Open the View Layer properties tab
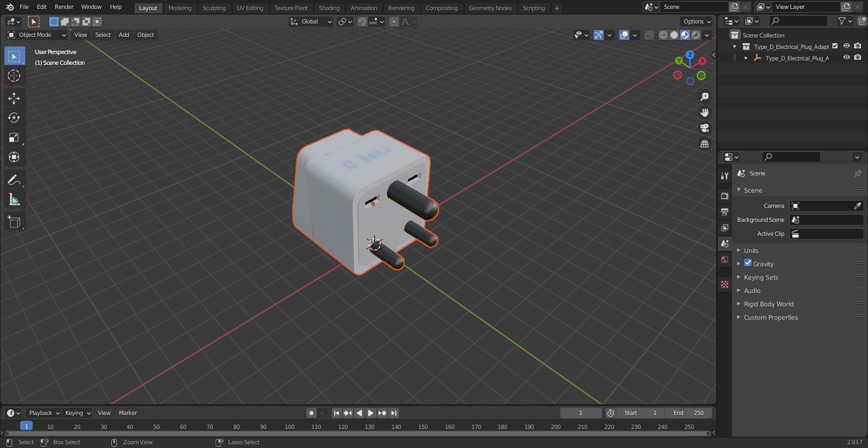The height and width of the screenshot is (448, 868). [x=724, y=227]
